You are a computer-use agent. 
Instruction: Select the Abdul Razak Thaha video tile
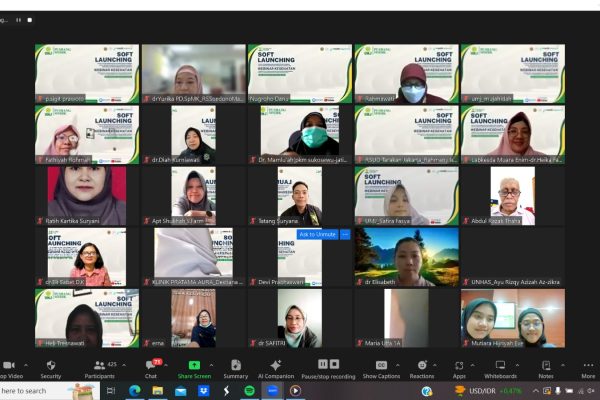coord(513,196)
